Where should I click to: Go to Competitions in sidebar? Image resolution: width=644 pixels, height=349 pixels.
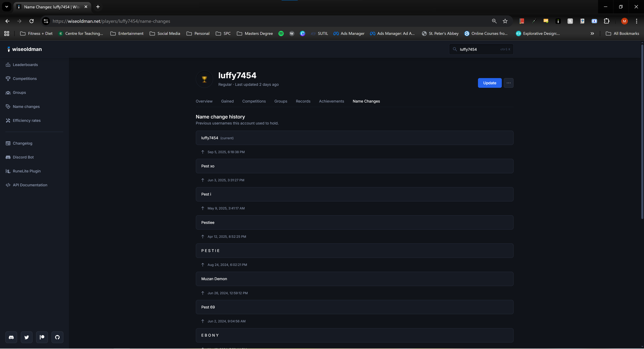21,78
